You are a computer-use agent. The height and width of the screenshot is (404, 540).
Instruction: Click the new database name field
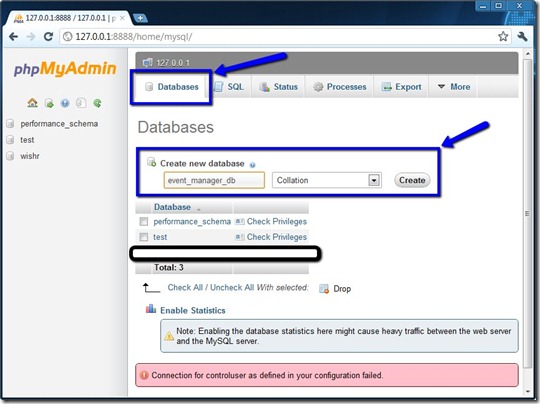click(x=214, y=180)
